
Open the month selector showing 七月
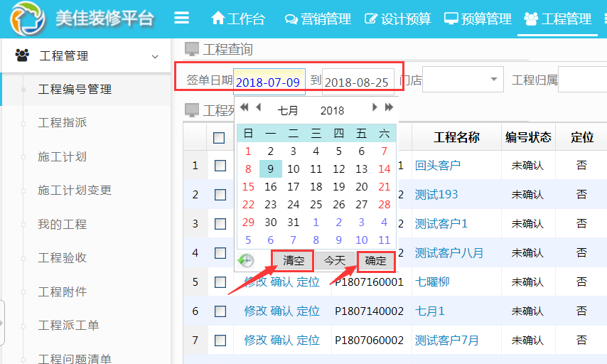coord(288,110)
